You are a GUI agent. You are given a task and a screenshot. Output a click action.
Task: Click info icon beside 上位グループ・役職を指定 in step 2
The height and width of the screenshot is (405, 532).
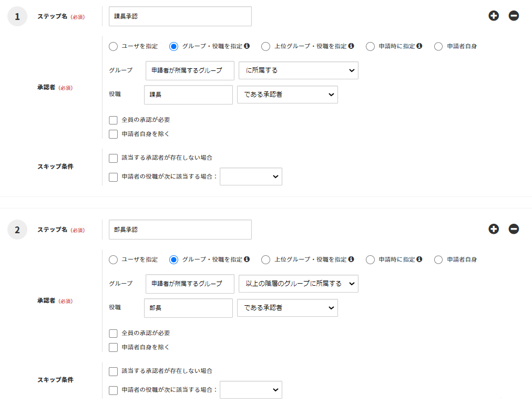[x=351, y=259]
